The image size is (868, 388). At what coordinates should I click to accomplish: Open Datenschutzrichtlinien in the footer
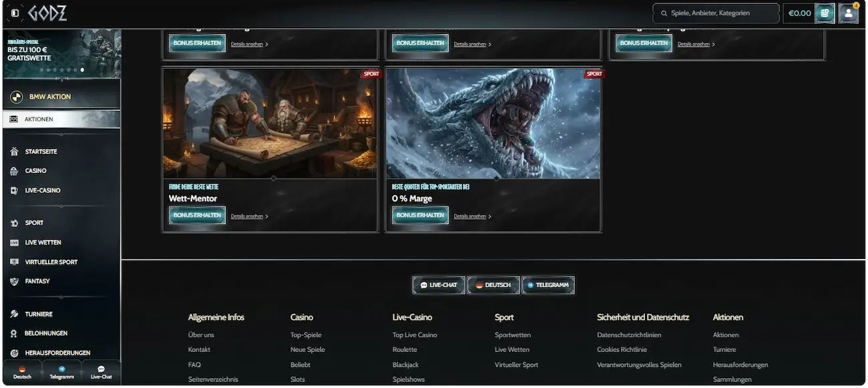click(629, 335)
